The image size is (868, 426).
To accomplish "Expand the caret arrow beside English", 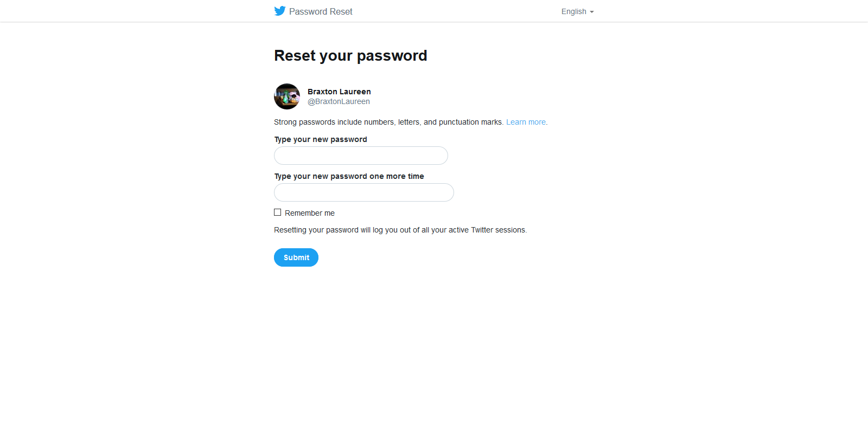I will (592, 12).
